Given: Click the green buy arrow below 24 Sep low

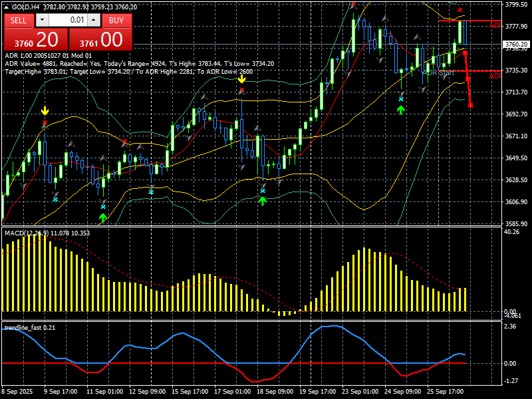Looking at the screenshot, I should pyautogui.click(x=401, y=110).
